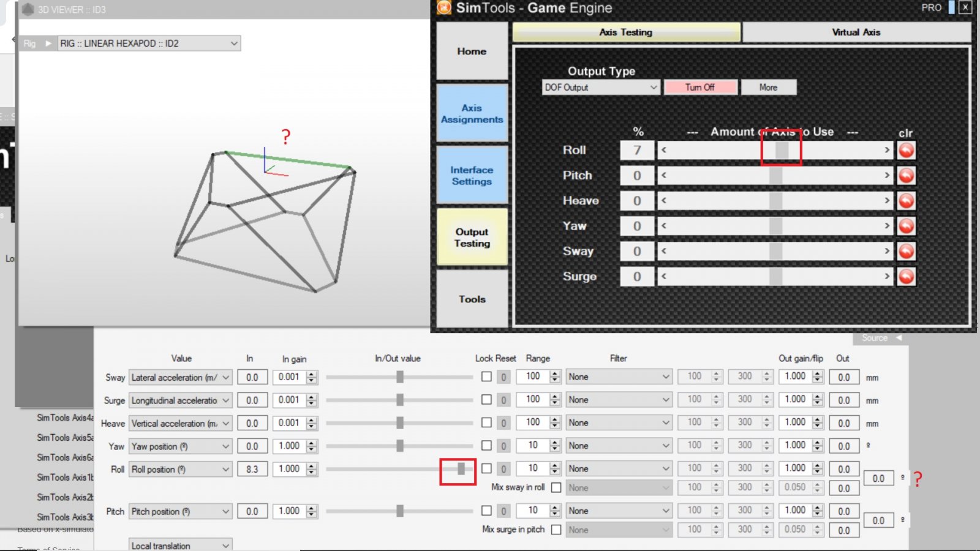Viewport: 980px width, 551px height.
Task: Click the right arrow of the Roll axis slider
Action: point(887,150)
